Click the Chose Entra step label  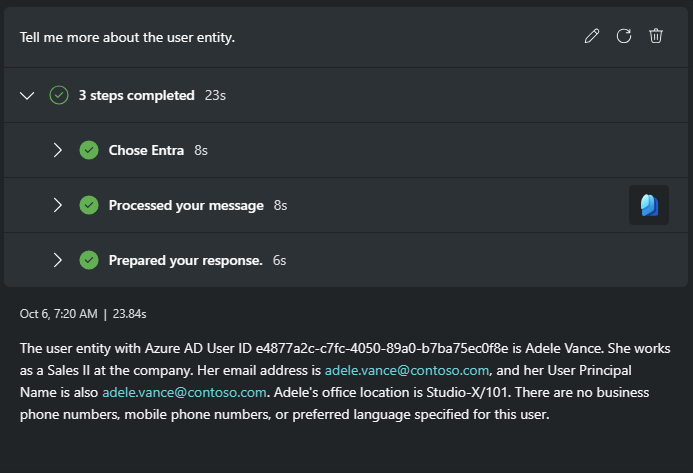[146, 150]
